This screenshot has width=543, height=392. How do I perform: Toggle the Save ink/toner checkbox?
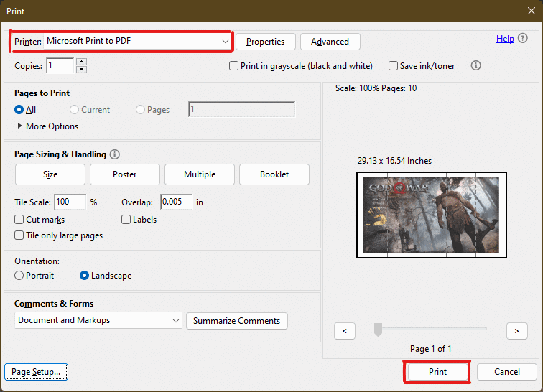pos(393,66)
